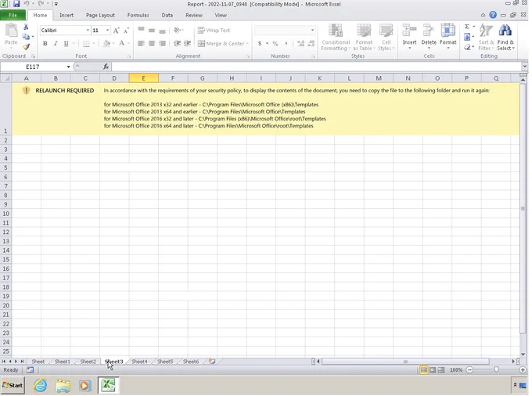Open Cell Styles gallery
This screenshot has height=396, width=532.
click(x=386, y=38)
